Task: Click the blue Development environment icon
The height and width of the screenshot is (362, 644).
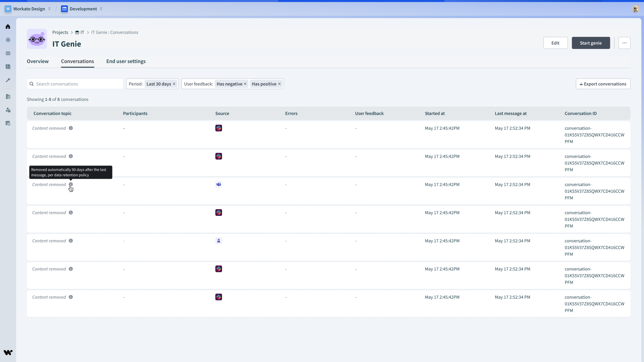Action: [64, 9]
